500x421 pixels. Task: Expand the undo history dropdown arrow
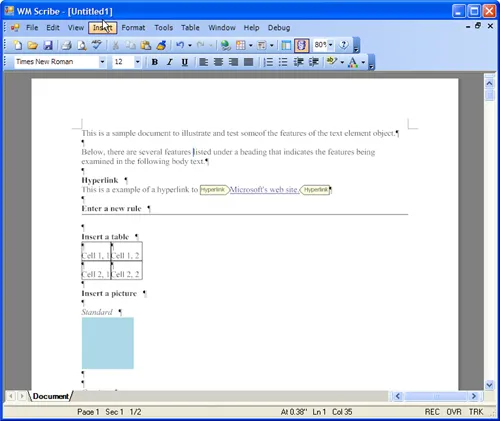click(190, 45)
